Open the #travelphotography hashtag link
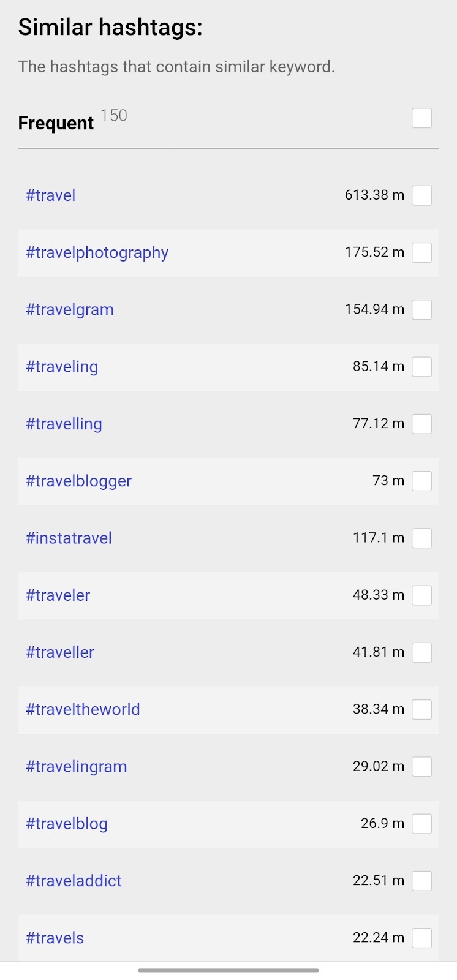Image resolution: width=457 pixels, height=980 pixels. click(97, 252)
